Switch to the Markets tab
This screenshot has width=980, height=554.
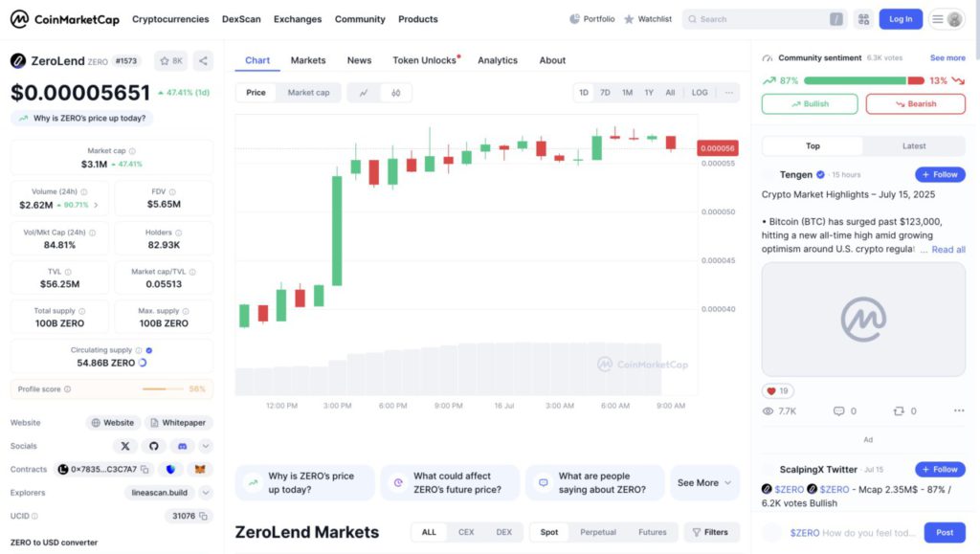point(308,60)
